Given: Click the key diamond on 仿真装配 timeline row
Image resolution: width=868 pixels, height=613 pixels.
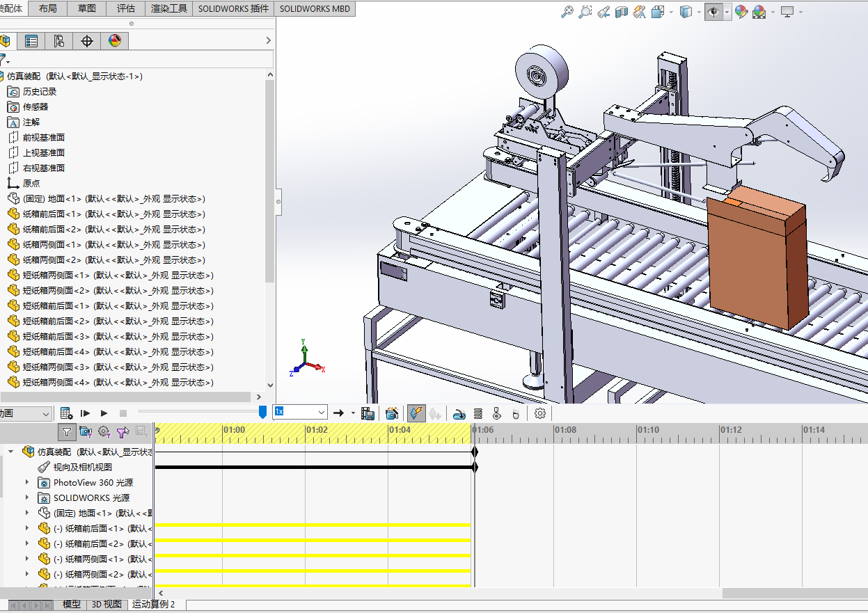Looking at the screenshot, I should coord(475,452).
